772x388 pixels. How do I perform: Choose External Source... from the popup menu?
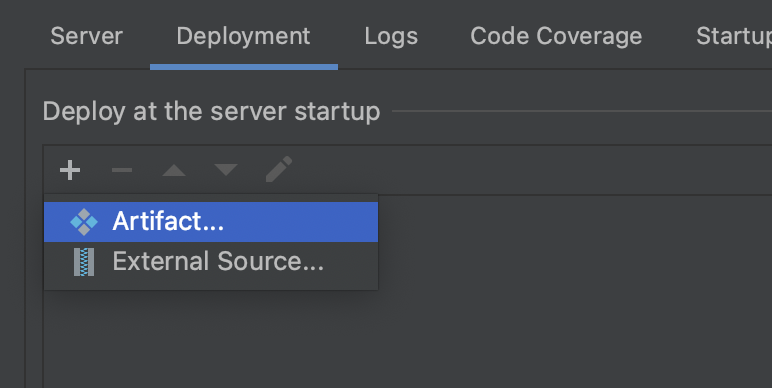(211, 261)
